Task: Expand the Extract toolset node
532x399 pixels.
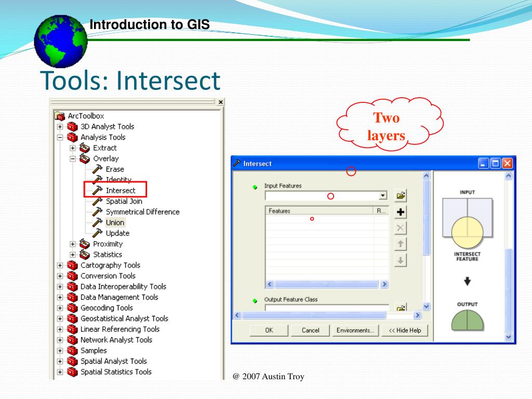Action: [73, 148]
